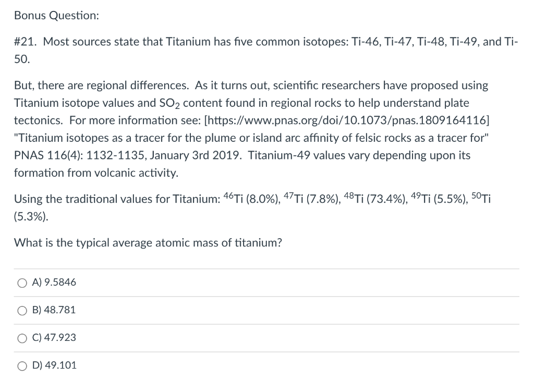Select answer option D) 49.101
Screen dimensions: 534x392
click(55, 365)
